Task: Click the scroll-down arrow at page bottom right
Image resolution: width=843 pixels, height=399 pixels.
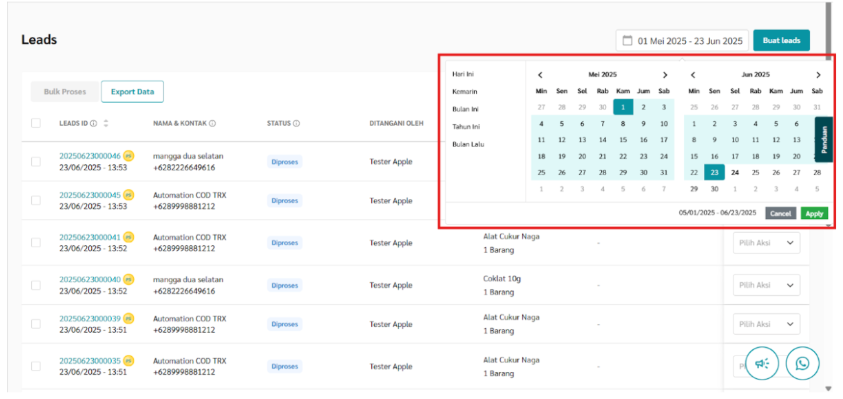Action: click(x=828, y=388)
